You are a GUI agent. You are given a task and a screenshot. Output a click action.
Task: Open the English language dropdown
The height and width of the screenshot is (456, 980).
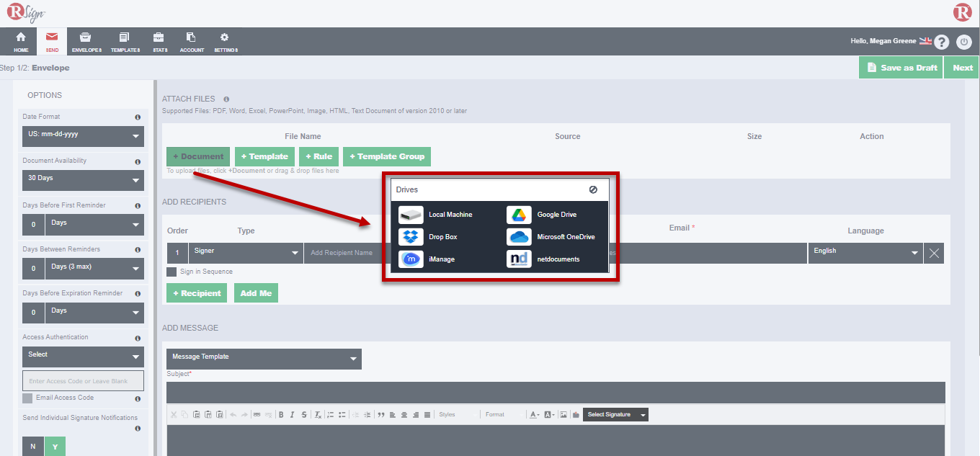[865, 253]
